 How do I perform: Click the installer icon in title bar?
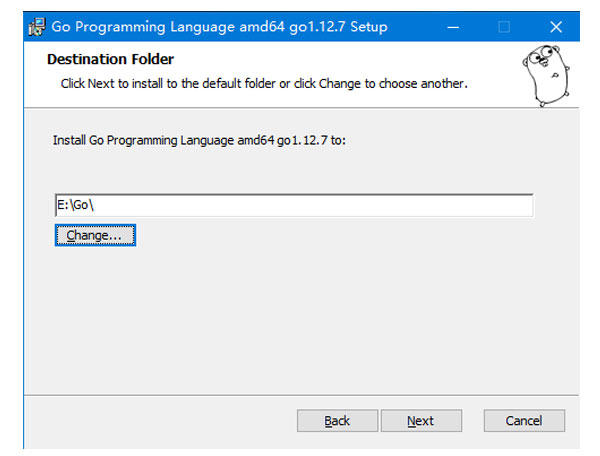pos(37,27)
